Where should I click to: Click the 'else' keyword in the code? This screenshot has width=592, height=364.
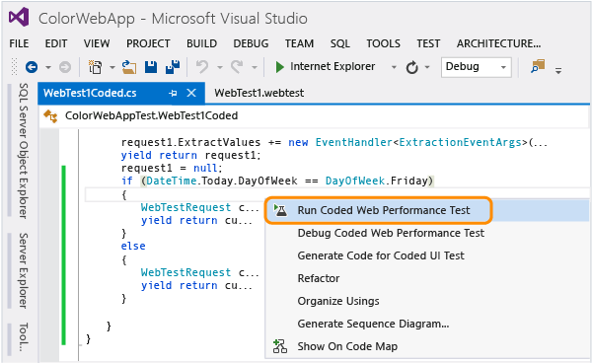click(x=133, y=246)
